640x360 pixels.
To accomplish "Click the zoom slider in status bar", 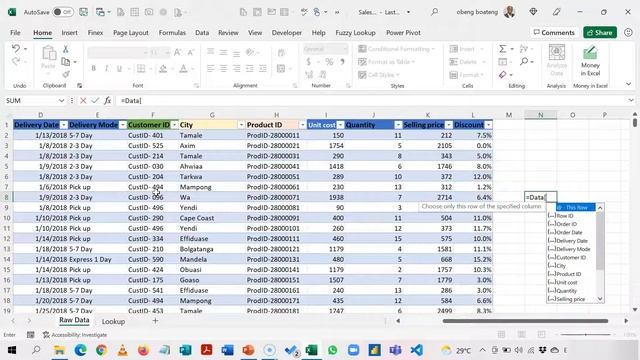I will [x=585, y=335].
